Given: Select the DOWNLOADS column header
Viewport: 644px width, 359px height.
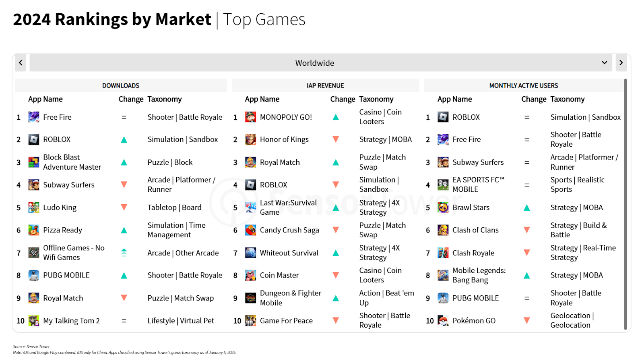Looking at the screenshot, I should [121, 85].
